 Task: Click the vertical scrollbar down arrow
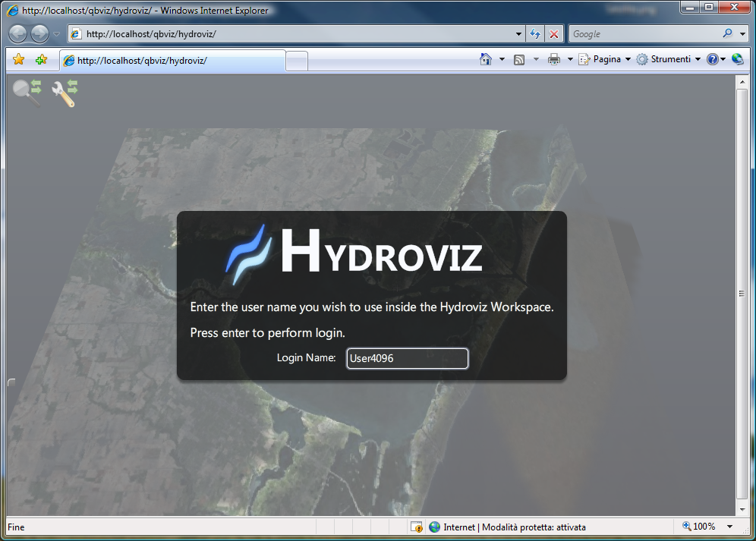742,509
